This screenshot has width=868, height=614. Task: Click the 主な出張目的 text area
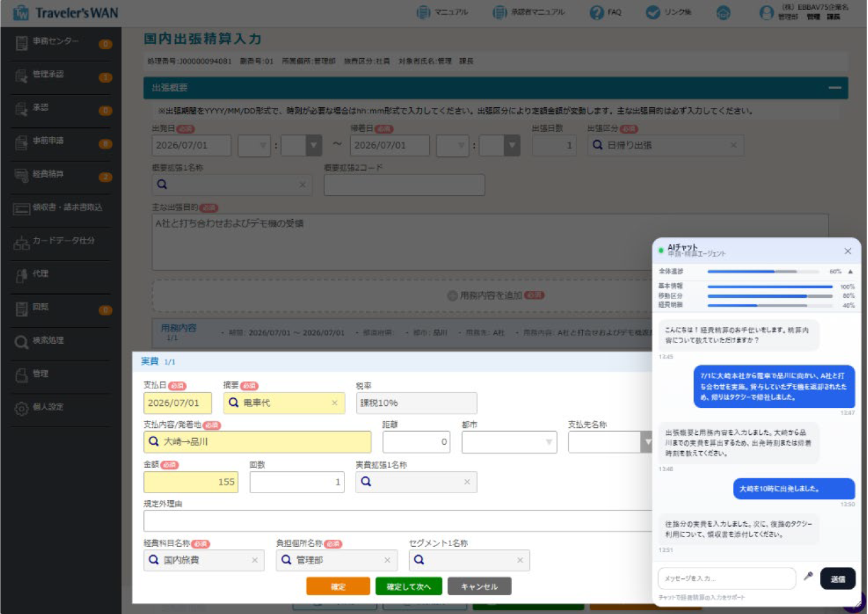pos(490,242)
